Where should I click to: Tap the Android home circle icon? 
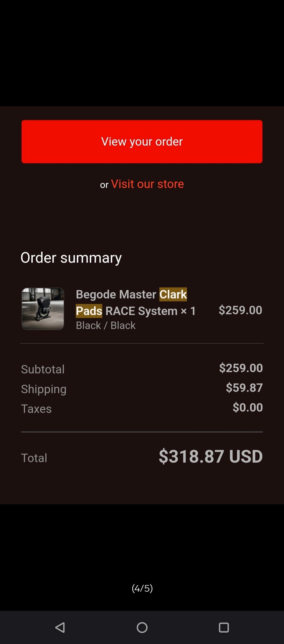[x=142, y=627]
